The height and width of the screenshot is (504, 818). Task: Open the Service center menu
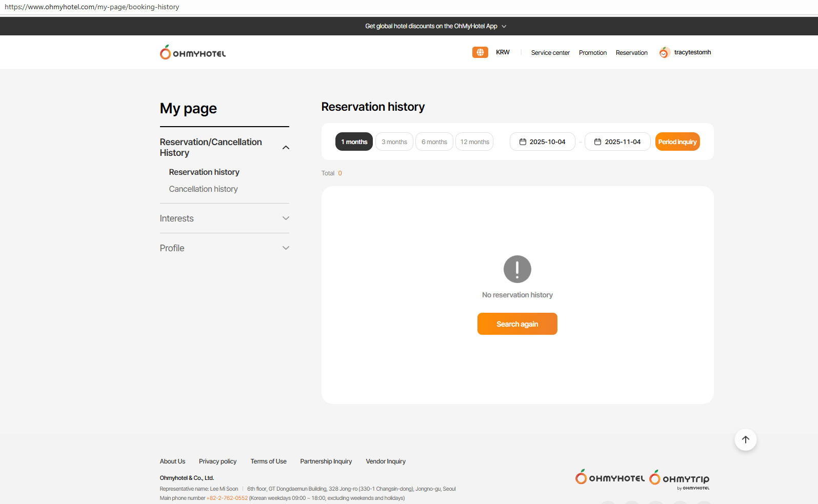[550, 53]
